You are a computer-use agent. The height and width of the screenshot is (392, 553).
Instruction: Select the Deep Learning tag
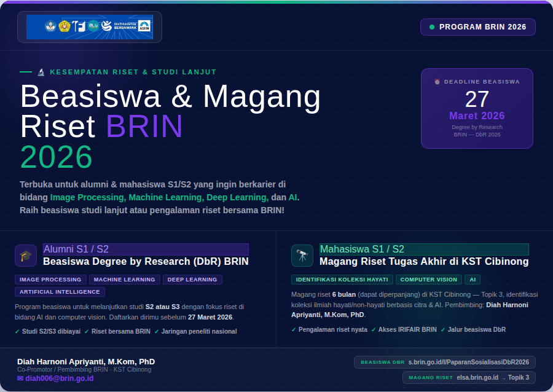[192, 280]
